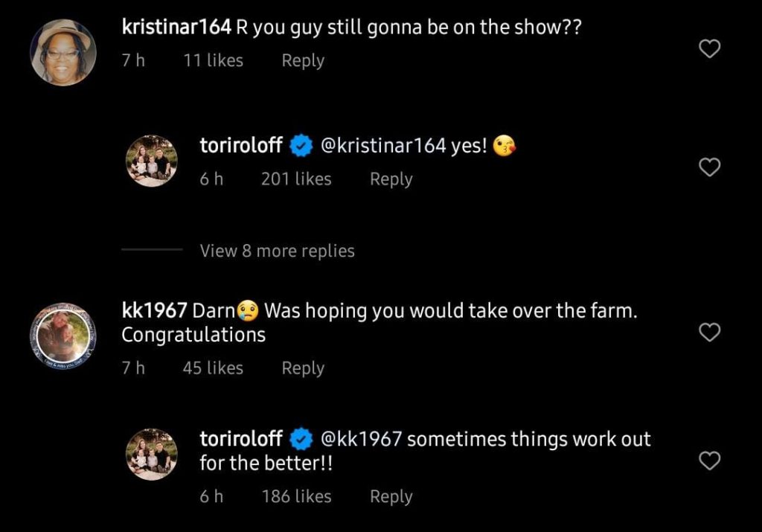Open kk1967's profile picture
762x532 pixels.
[x=63, y=335]
